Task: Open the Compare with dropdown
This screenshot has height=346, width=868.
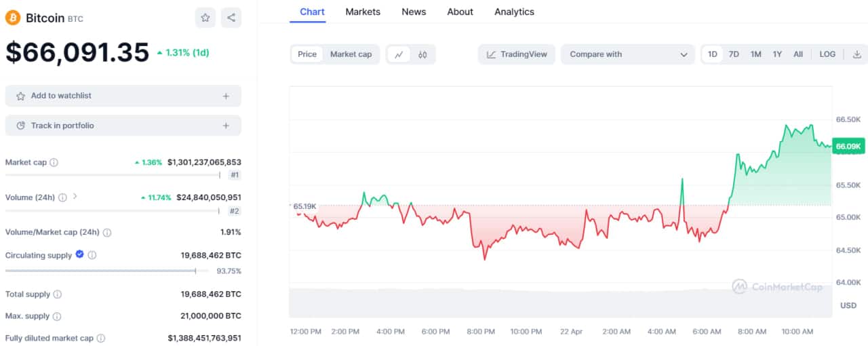Action: click(x=628, y=54)
